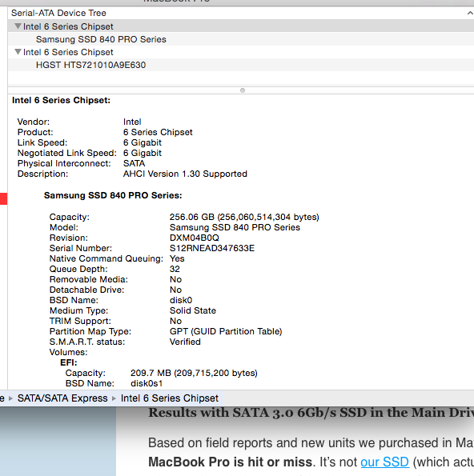The image size is (474, 476).
Task: Grab the split pane divider handle dot
Action: coord(243,90)
